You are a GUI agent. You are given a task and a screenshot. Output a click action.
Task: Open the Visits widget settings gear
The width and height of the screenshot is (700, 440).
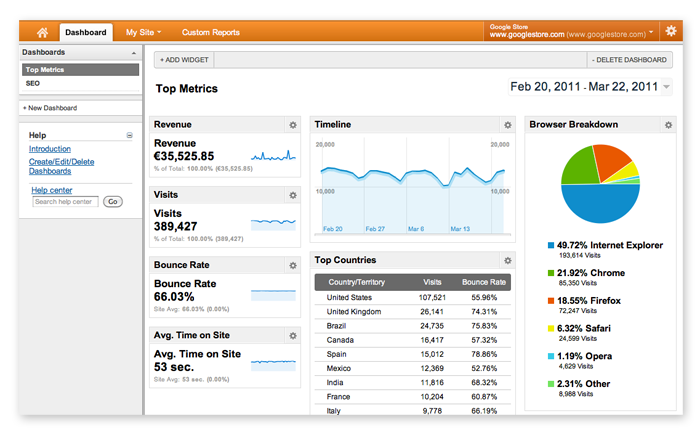pos(293,195)
